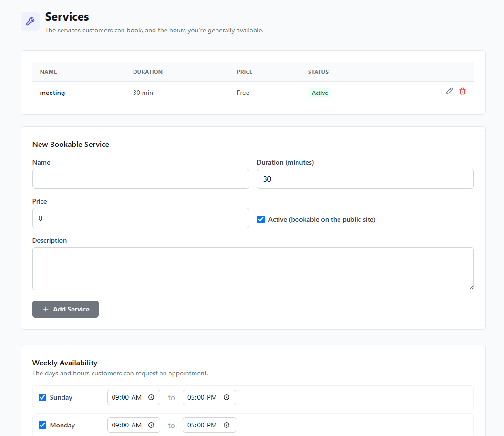Open clock picker in Monday start time
This screenshot has height=436, width=504.
click(151, 425)
